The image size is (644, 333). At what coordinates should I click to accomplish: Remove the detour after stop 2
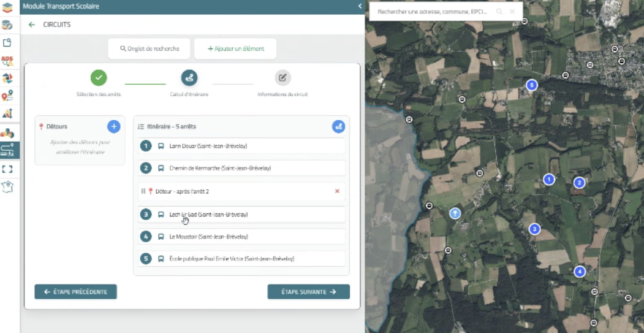(x=337, y=191)
